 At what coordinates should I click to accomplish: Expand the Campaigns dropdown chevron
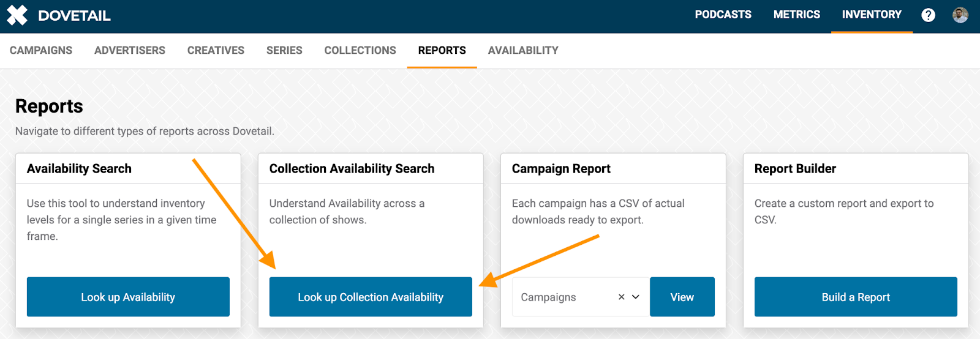636,297
